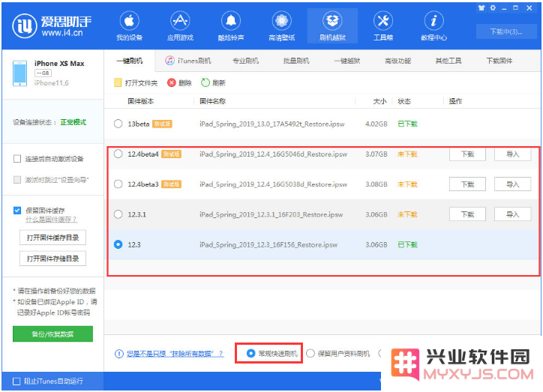Screen dimensions: 543x392
Task: Click iPad_Spring_2019_13.0_17A5492t_Restore.ipsw file name
Action: click(x=271, y=124)
